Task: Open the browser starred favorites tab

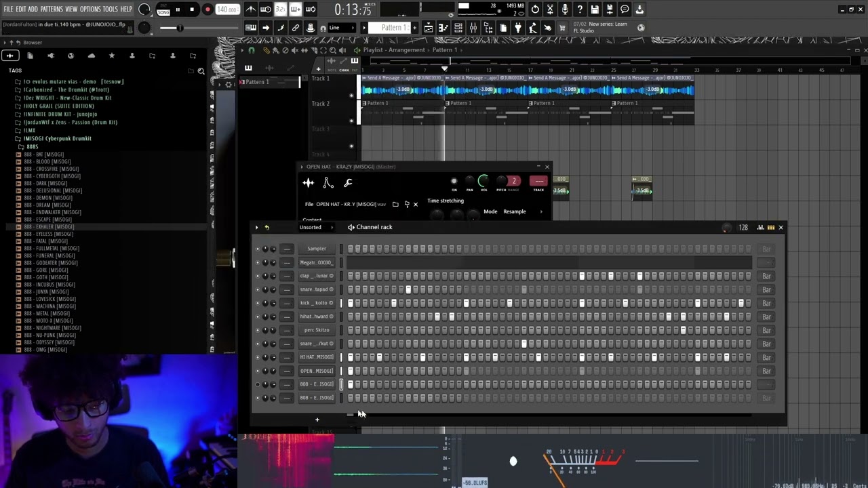Action: click(112, 56)
